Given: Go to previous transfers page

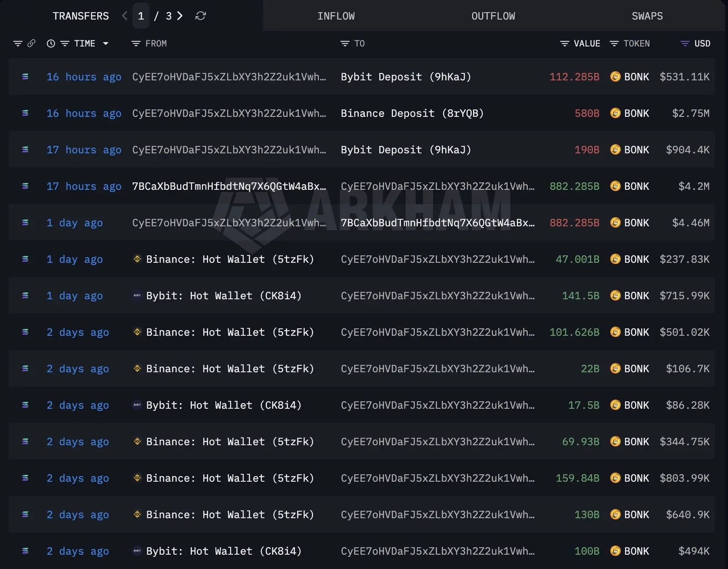Looking at the screenshot, I should (x=125, y=16).
